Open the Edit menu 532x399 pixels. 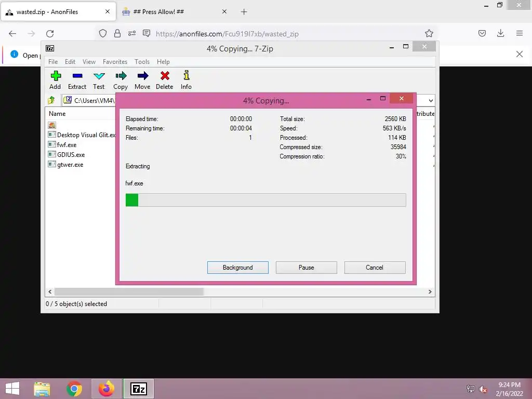pos(70,62)
